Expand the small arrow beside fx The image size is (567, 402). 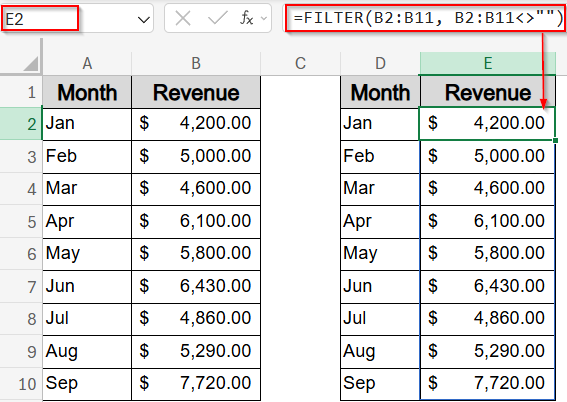264,18
